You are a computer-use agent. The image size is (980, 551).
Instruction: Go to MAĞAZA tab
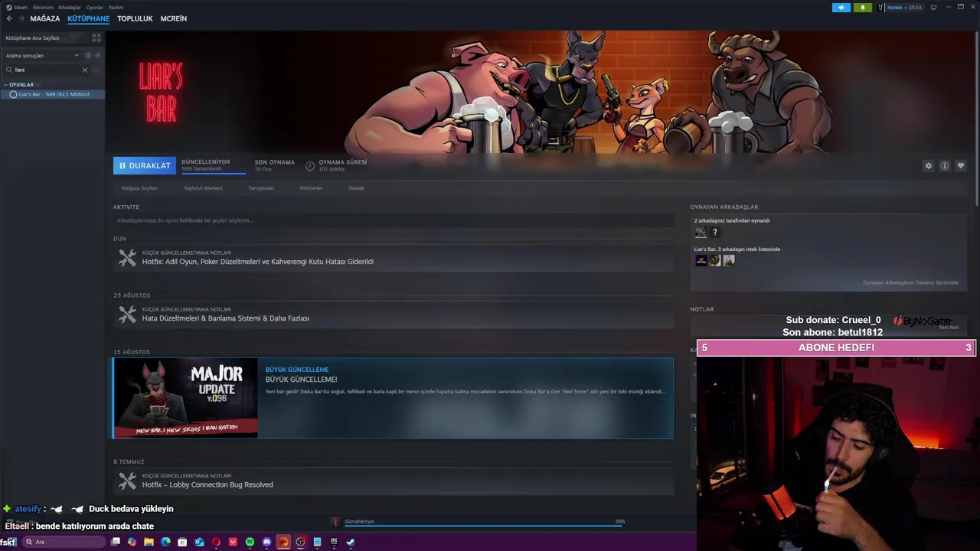(x=45, y=18)
